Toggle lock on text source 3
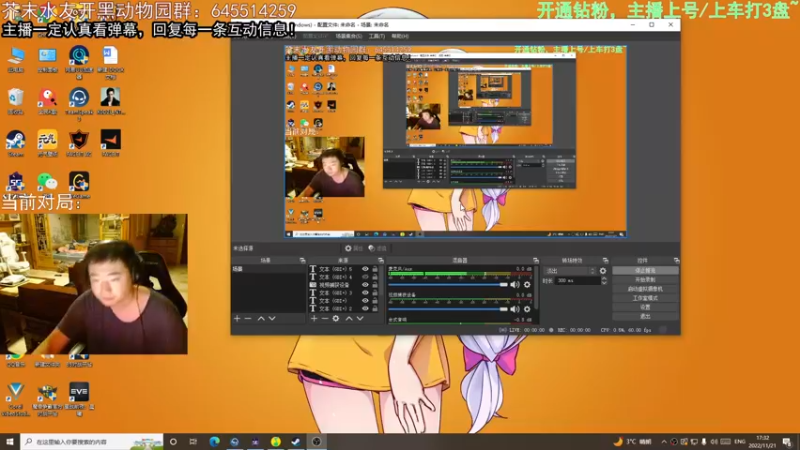The width and height of the screenshot is (800, 450). (x=375, y=293)
